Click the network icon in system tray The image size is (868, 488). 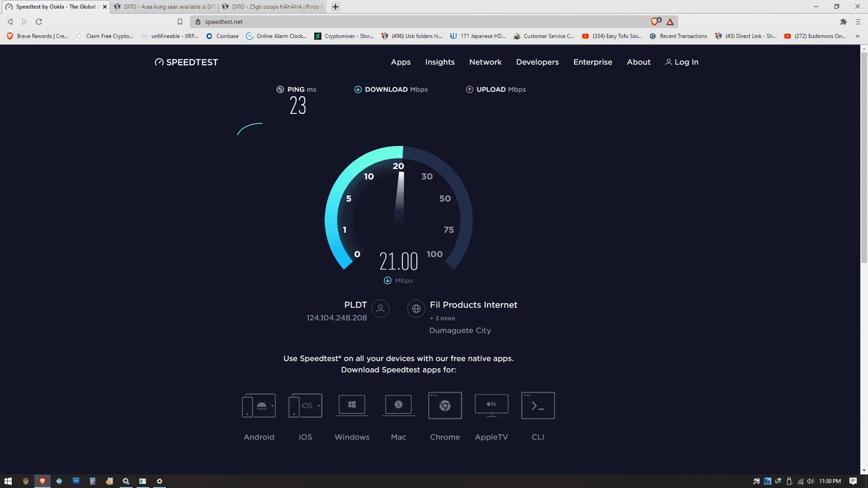coord(801,481)
